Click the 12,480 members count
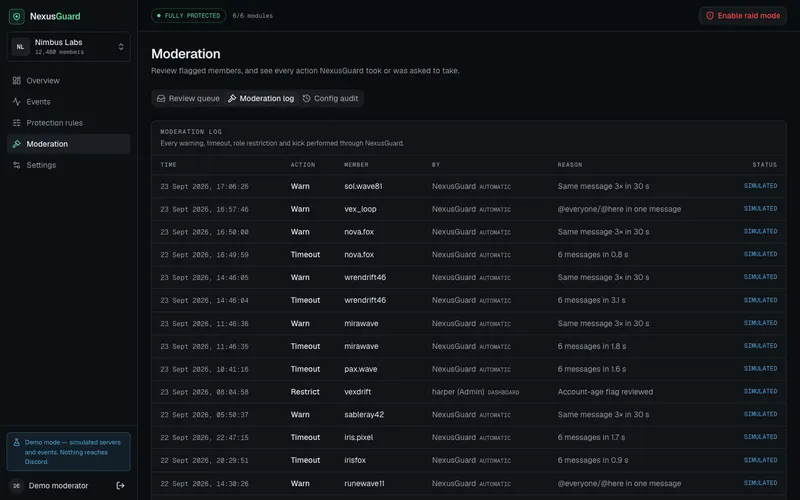800x500 pixels. 59,52
